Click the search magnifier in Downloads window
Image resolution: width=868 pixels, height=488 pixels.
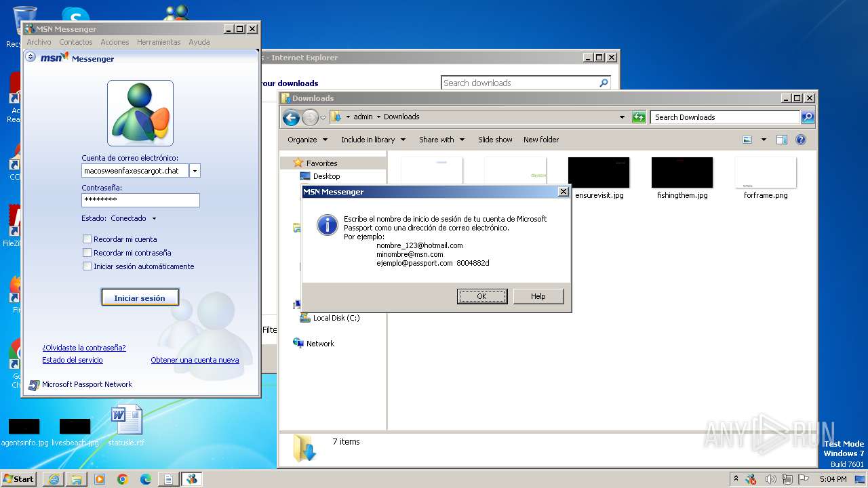click(807, 117)
